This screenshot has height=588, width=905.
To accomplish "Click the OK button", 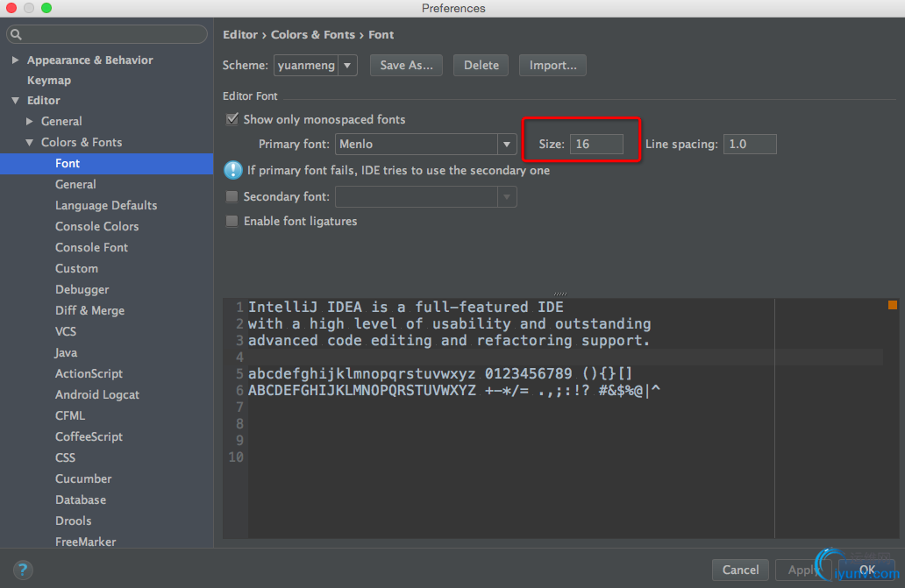I will 867,570.
